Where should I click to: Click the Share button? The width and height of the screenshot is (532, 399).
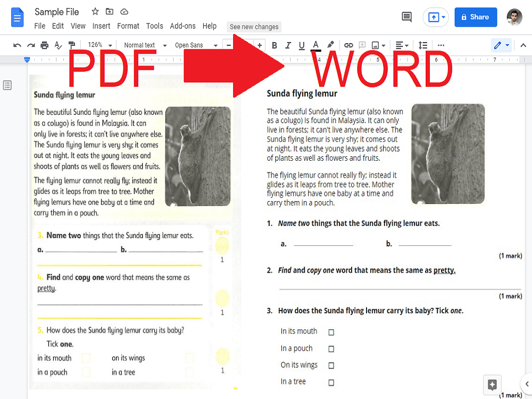476,17
